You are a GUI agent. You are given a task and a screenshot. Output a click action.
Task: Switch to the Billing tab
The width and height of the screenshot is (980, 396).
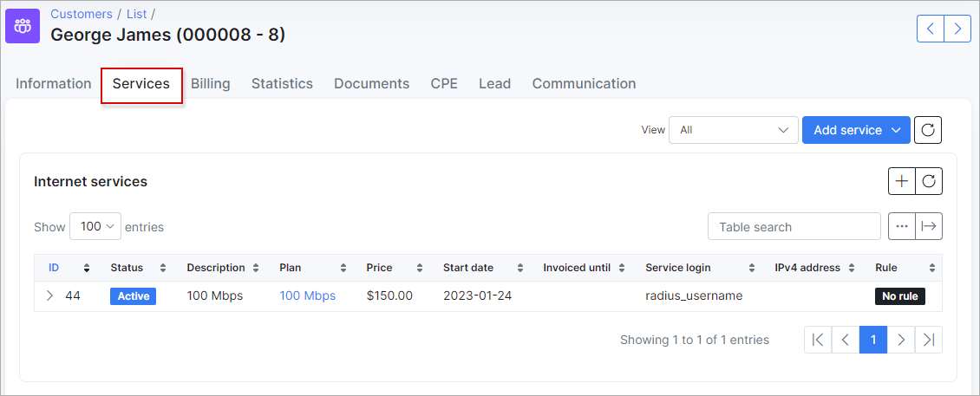point(211,84)
